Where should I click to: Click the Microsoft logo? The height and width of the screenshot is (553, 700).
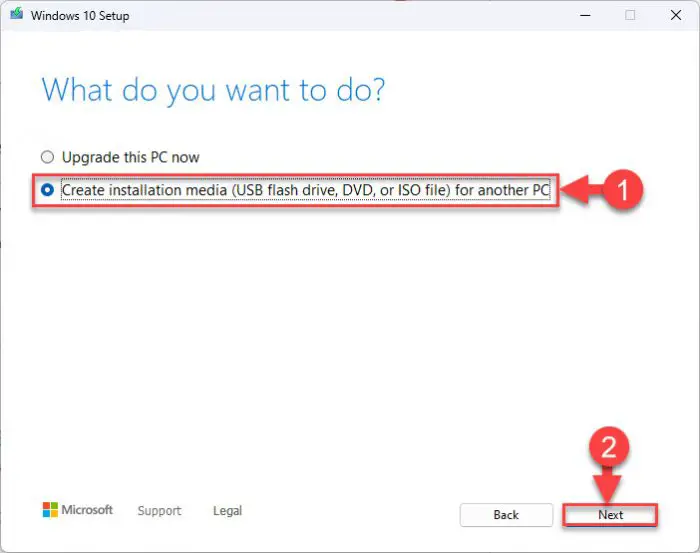tap(78, 510)
